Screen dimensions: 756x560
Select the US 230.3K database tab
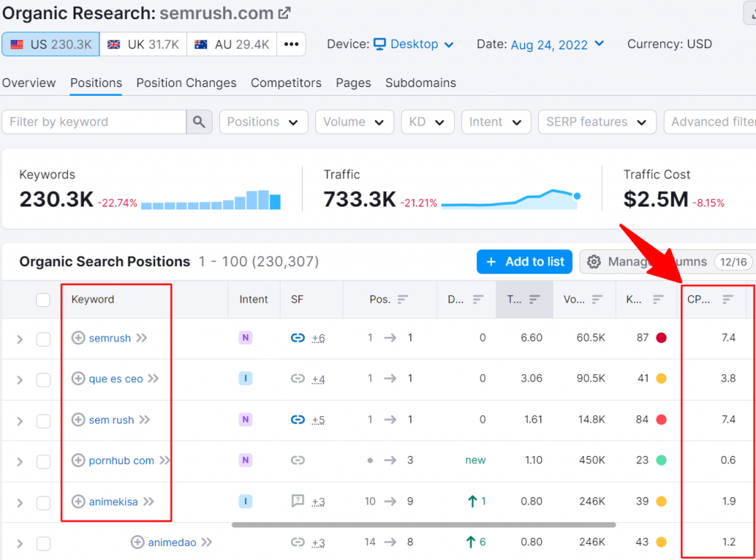click(x=51, y=44)
